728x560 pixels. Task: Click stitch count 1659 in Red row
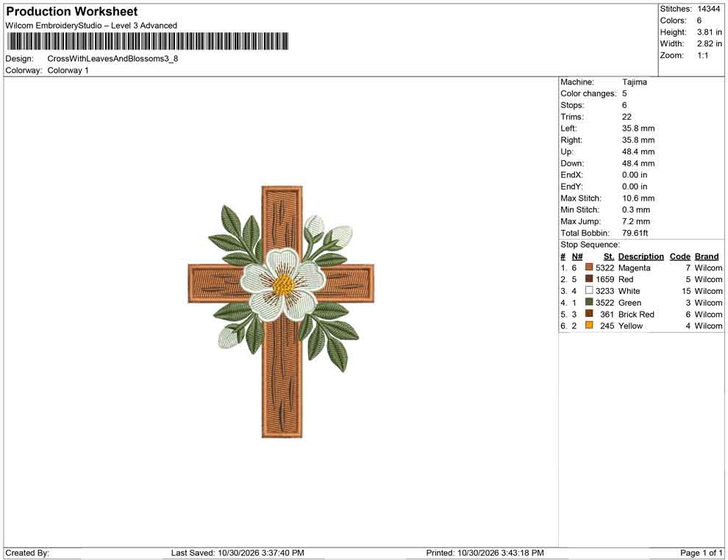(x=605, y=279)
